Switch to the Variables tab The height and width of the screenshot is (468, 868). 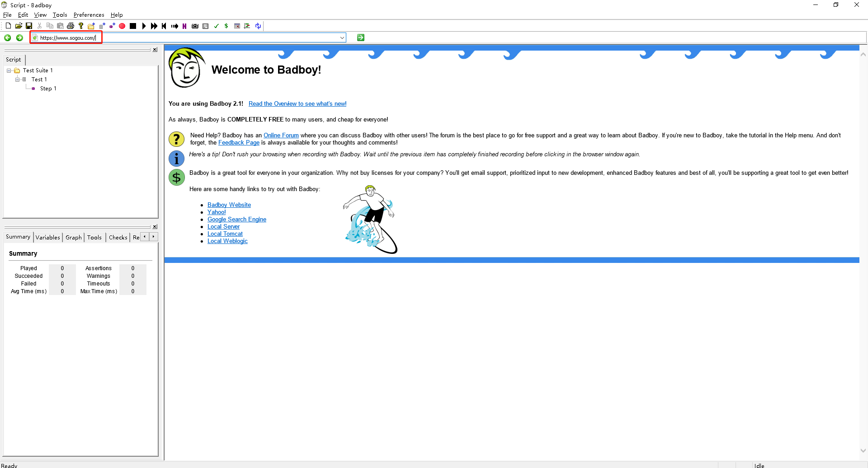[48, 238]
